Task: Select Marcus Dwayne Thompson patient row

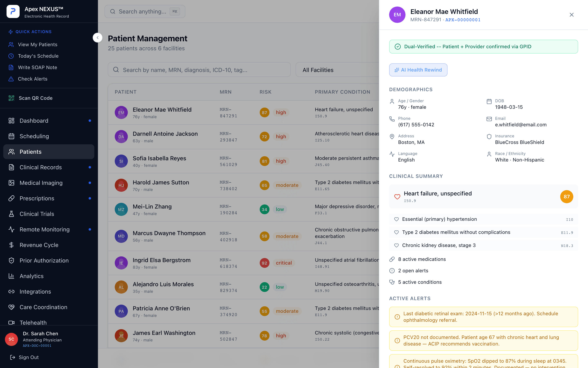Action: point(243,236)
